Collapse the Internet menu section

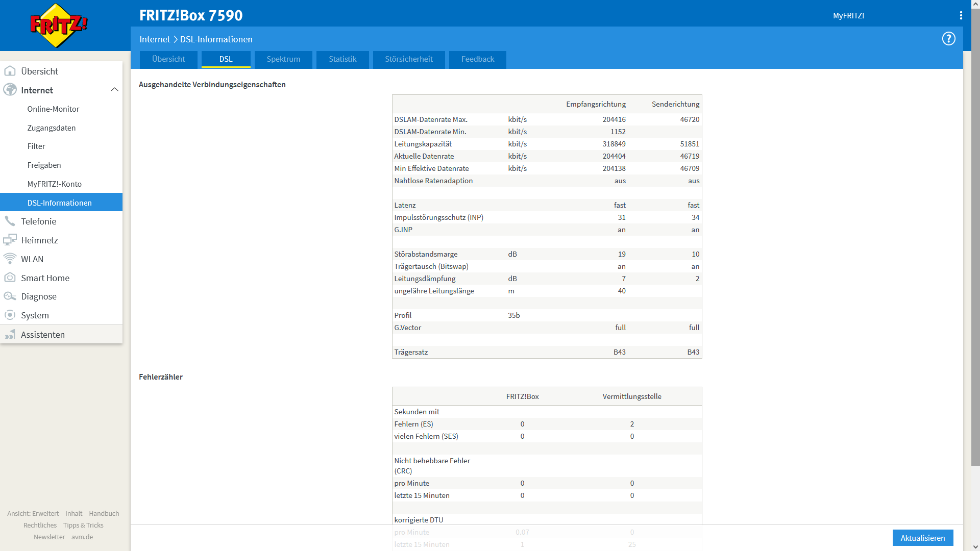115,89
